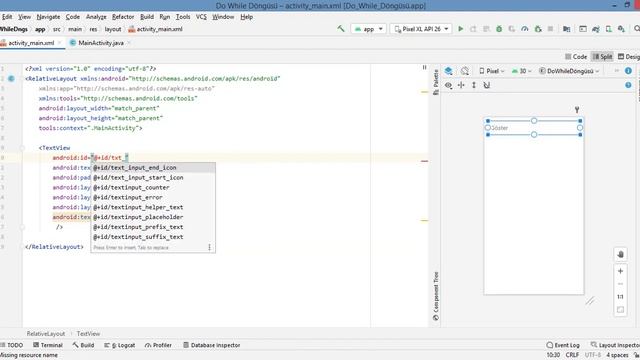Click the Debug app bug icon

[x=499, y=29]
